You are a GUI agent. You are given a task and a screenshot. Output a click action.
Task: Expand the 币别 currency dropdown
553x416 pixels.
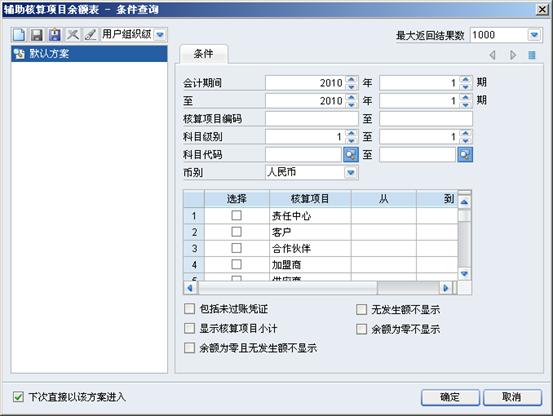coord(351,172)
